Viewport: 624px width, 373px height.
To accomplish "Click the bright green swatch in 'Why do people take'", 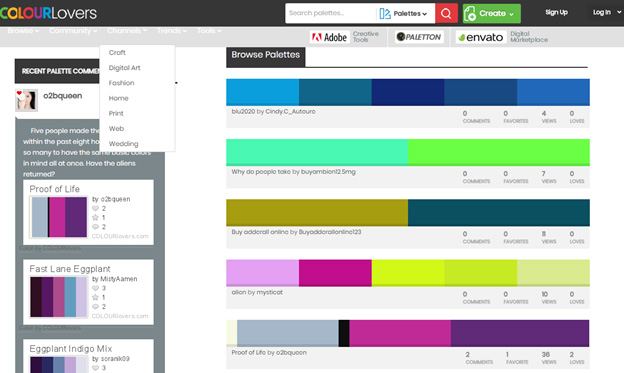I will (499, 152).
